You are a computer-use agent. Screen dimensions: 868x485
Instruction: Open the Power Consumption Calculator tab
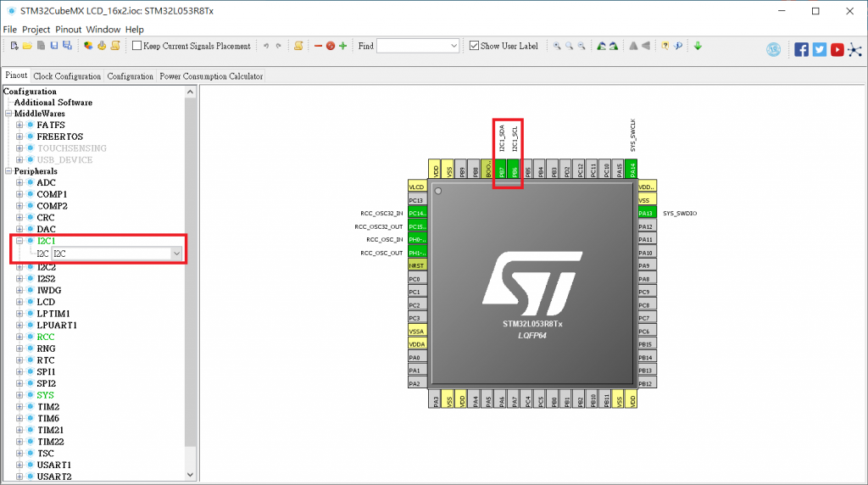(x=211, y=76)
